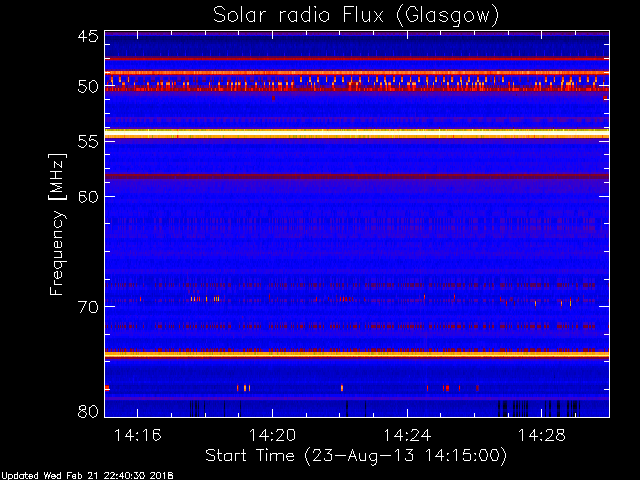Click the 70 MHz frequency label
Image resolution: width=640 pixels, height=480 pixels.
coord(88,307)
